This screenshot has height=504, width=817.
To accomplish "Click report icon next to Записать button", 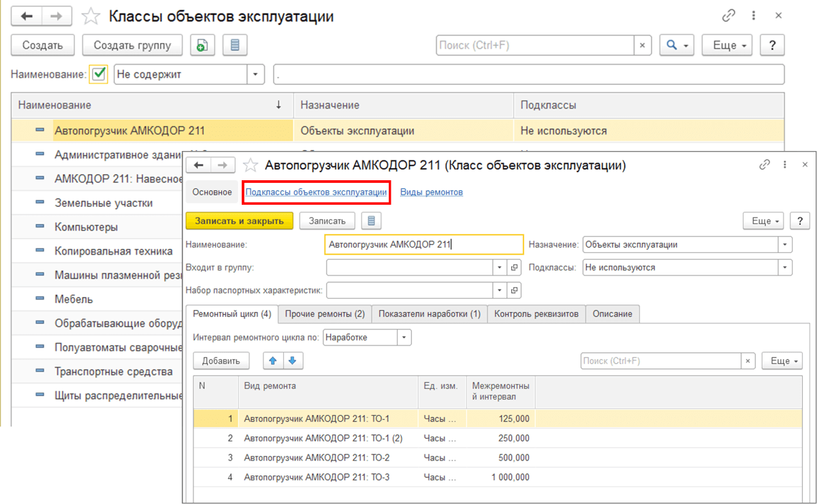I will pos(371,220).
